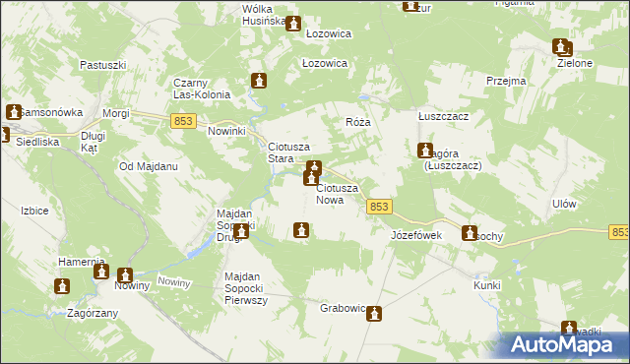Select the Zagórzany label
Image resolution: width=630 pixels, height=364 pixels.
[x=93, y=314]
